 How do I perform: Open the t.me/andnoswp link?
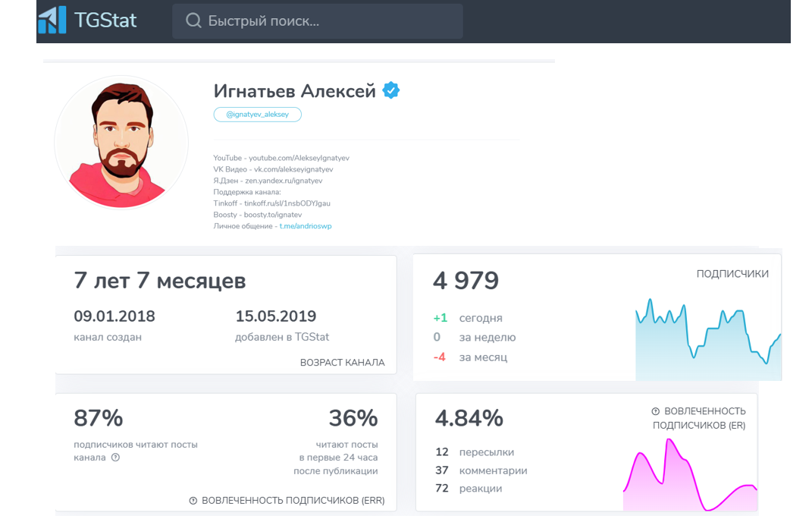(306, 226)
